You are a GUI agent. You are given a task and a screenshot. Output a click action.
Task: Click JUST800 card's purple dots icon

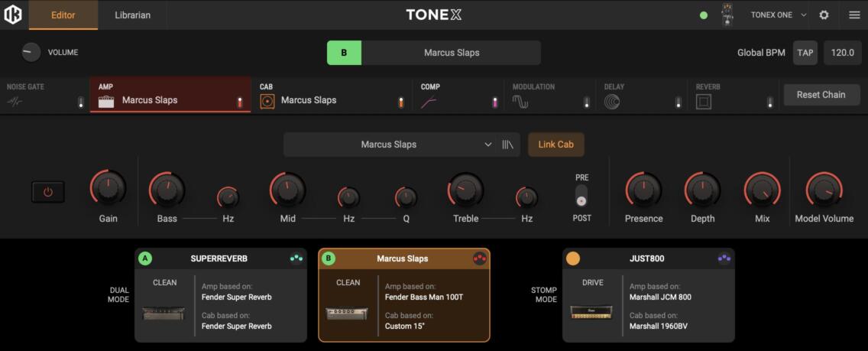[724, 258]
